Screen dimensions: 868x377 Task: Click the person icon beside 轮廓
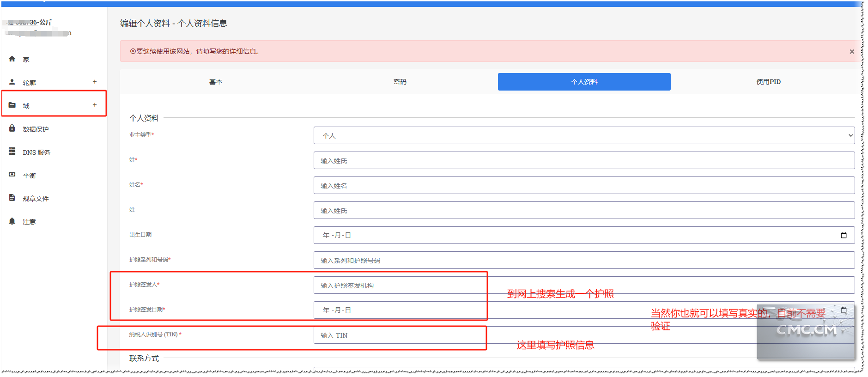pos(12,82)
